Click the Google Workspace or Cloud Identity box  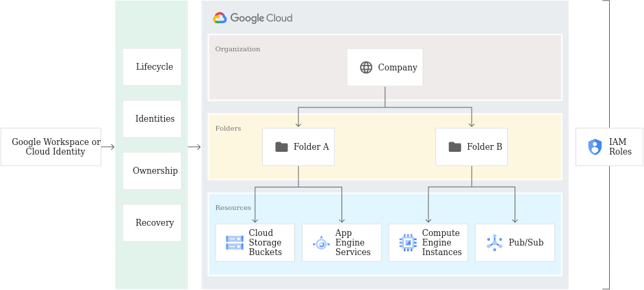tap(51, 147)
